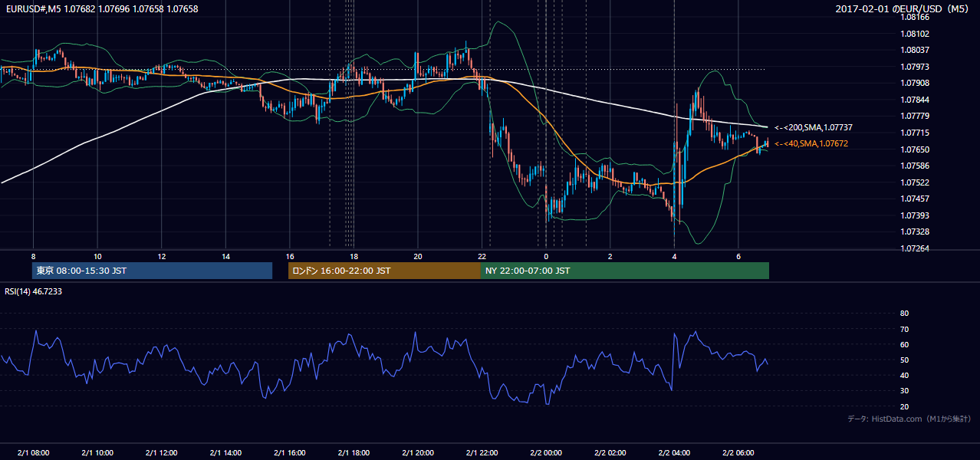Click price axis value 1.07328

click(x=914, y=232)
